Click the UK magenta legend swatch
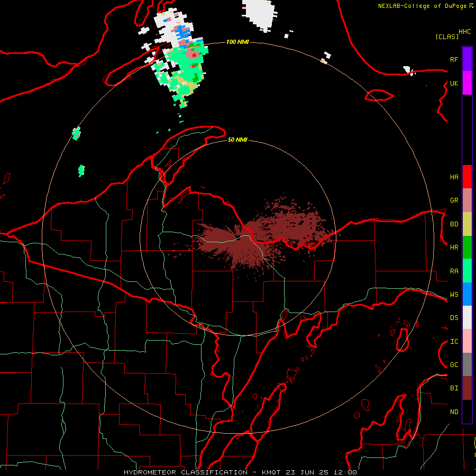Image resolution: width=476 pixels, height=476 pixels. click(467, 83)
